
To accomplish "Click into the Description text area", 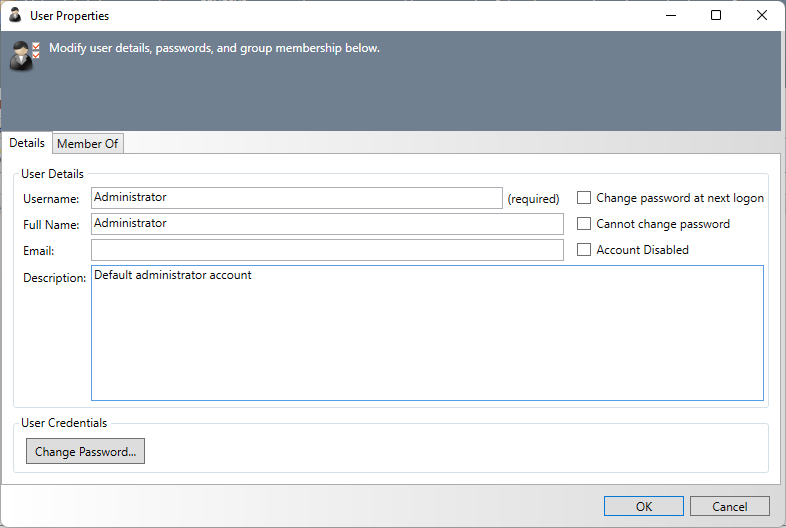I will (x=427, y=333).
